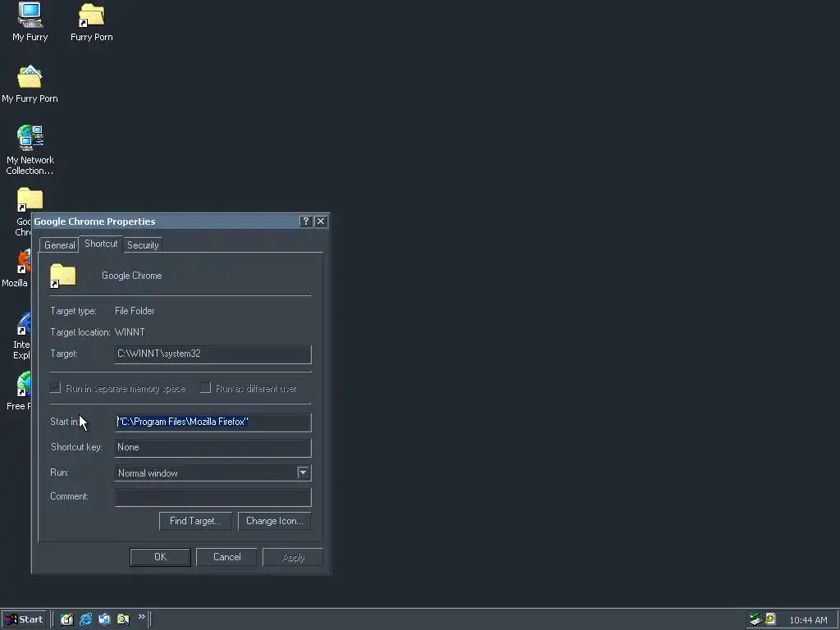
Task: Click the File Folder target type text
Action: click(135, 311)
